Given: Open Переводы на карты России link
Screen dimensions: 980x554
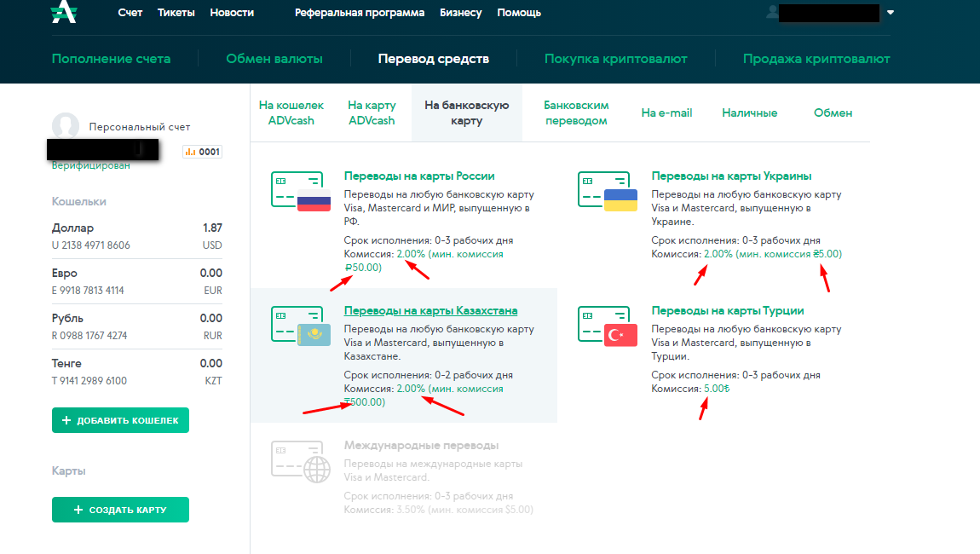Looking at the screenshot, I should pyautogui.click(x=419, y=176).
